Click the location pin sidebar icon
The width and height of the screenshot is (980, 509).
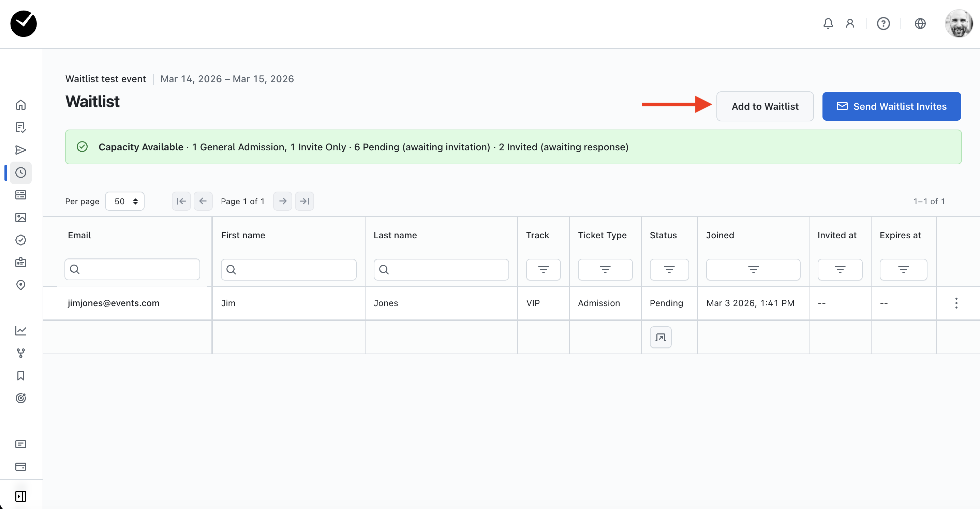tap(20, 285)
